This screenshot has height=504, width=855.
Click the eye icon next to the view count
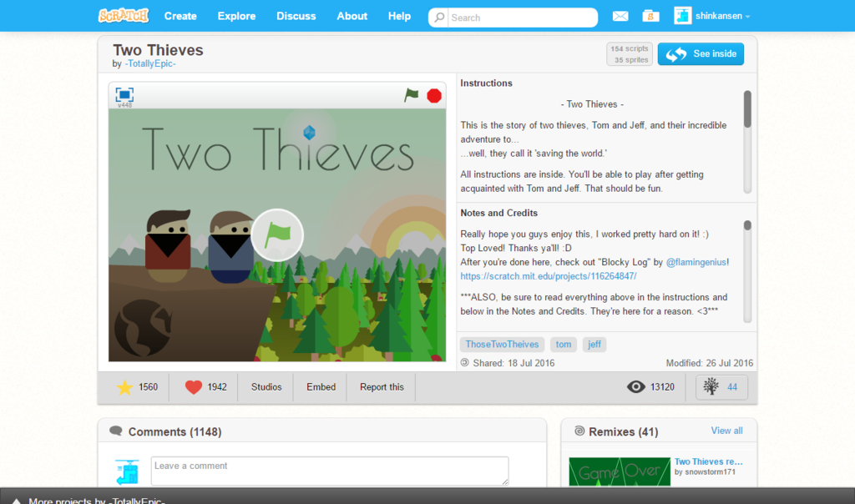point(636,386)
